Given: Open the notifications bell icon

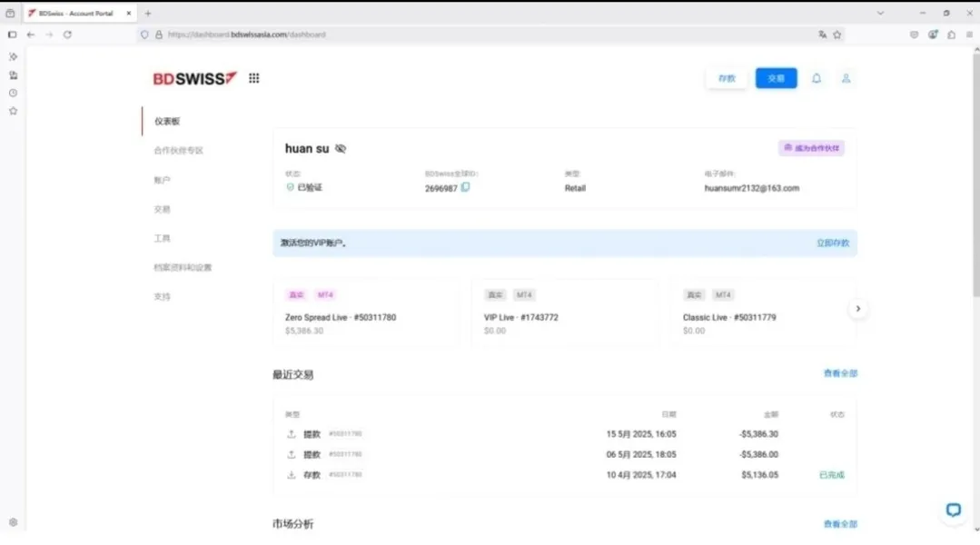Looking at the screenshot, I should [x=817, y=78].
